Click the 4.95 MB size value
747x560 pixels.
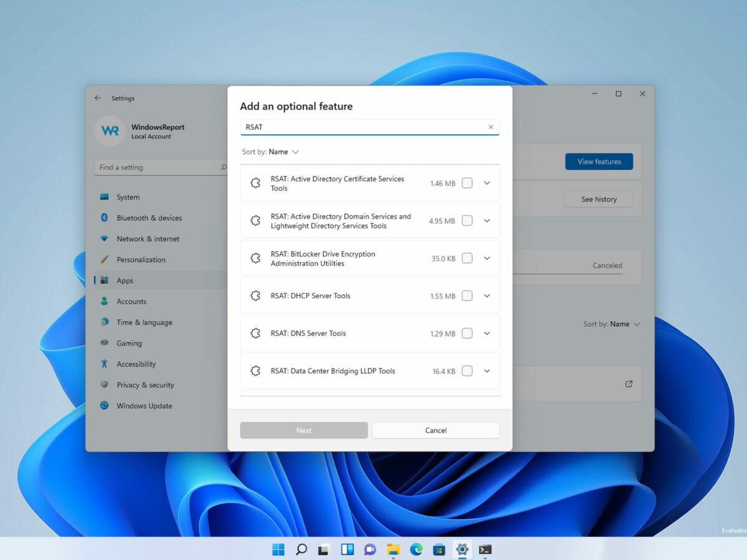click(x=442, y=221)
